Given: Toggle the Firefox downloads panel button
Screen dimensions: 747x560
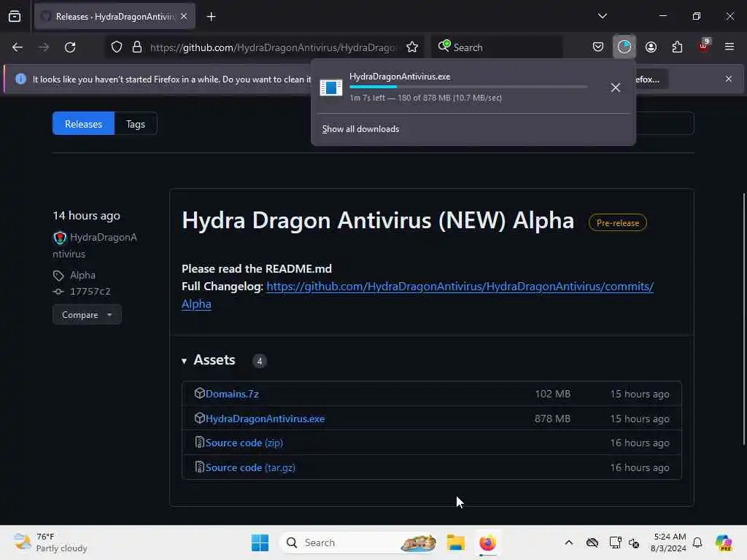Looking at the screenshot, I should (624, 47).
